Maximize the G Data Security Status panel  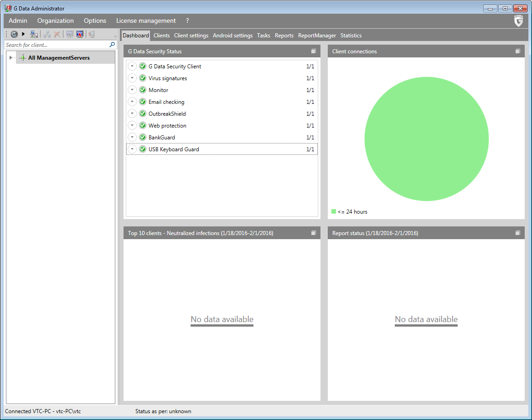coord(313,51)
